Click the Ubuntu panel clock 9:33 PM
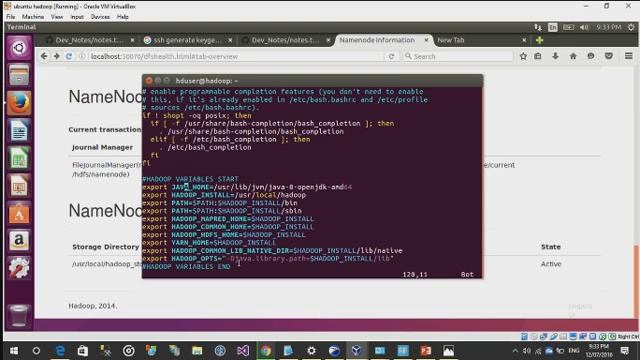 608,27
